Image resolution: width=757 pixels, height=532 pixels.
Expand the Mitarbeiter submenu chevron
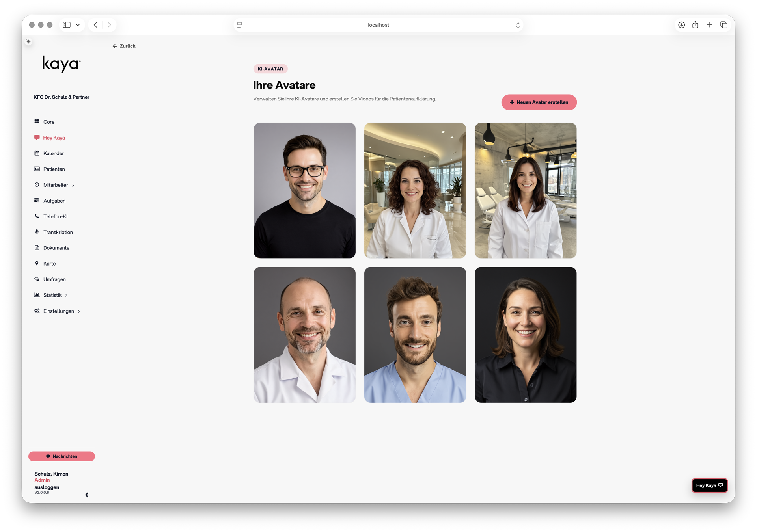pyautogui.click(x=73, y=185)
